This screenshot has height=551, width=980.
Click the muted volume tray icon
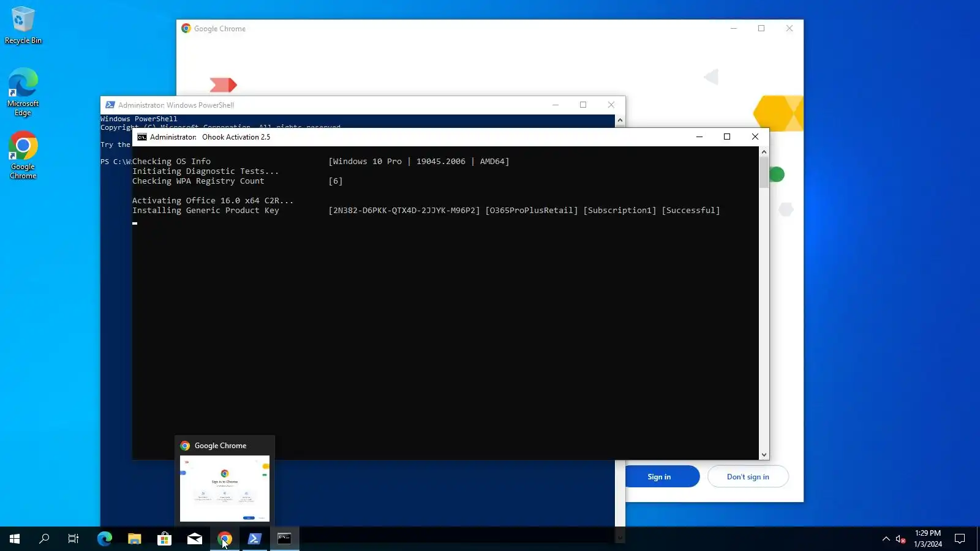pyautogui.click(x=900, y=539)
